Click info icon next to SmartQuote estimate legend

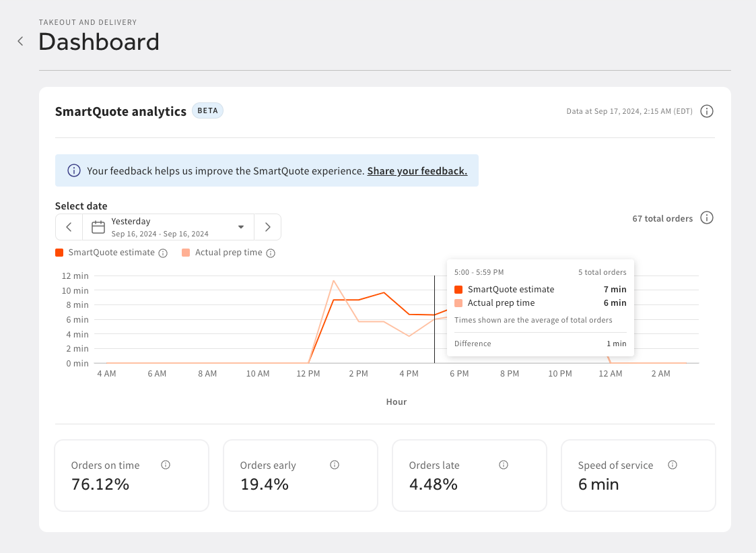coord(162,253)
